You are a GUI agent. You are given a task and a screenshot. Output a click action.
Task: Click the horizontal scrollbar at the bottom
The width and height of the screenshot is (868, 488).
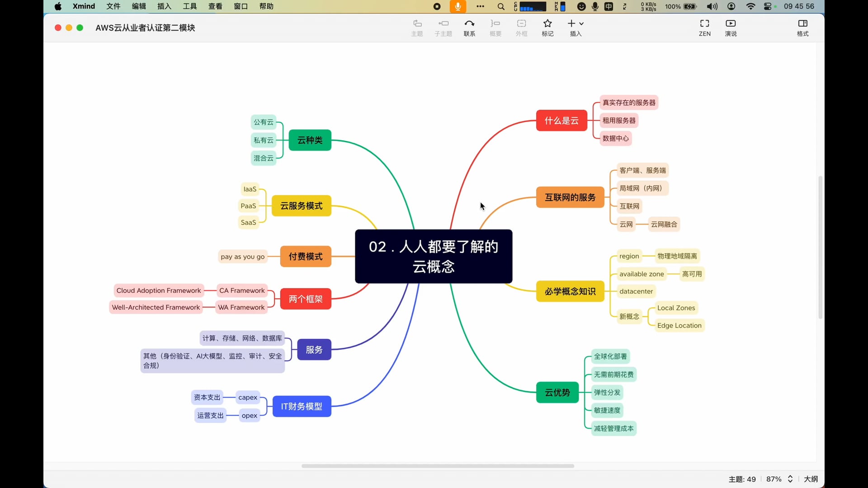pos(438,466)
